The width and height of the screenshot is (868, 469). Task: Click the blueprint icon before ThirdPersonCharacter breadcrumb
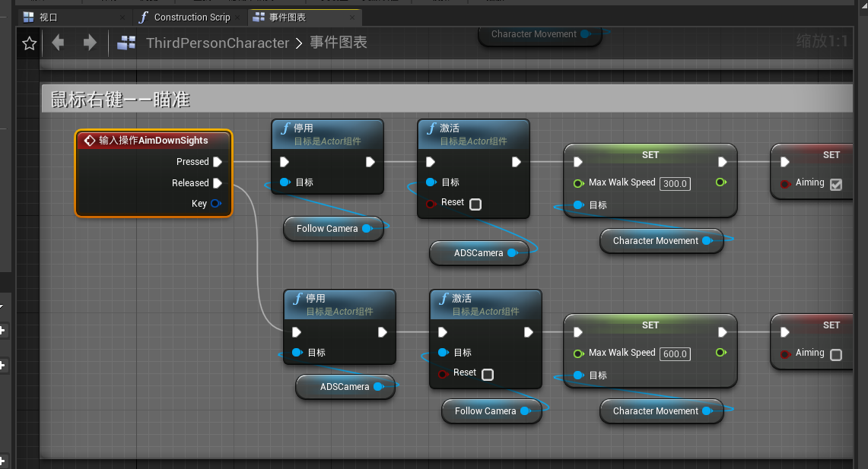126,43
